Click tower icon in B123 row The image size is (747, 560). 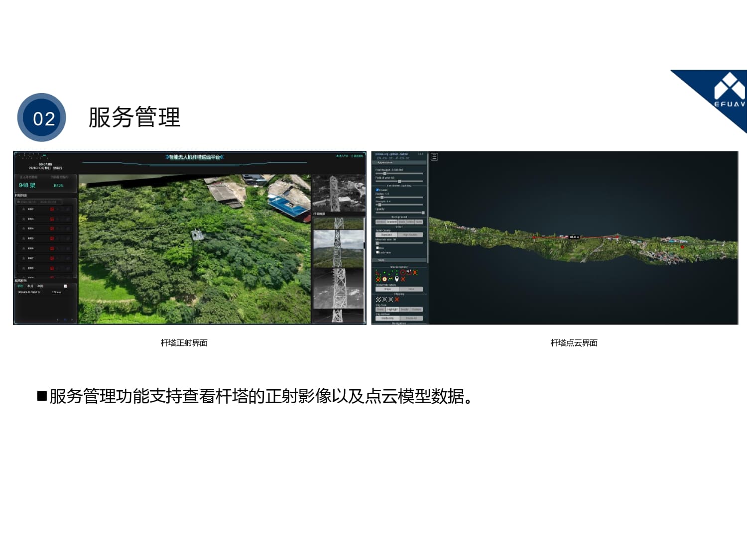(23, 219)
